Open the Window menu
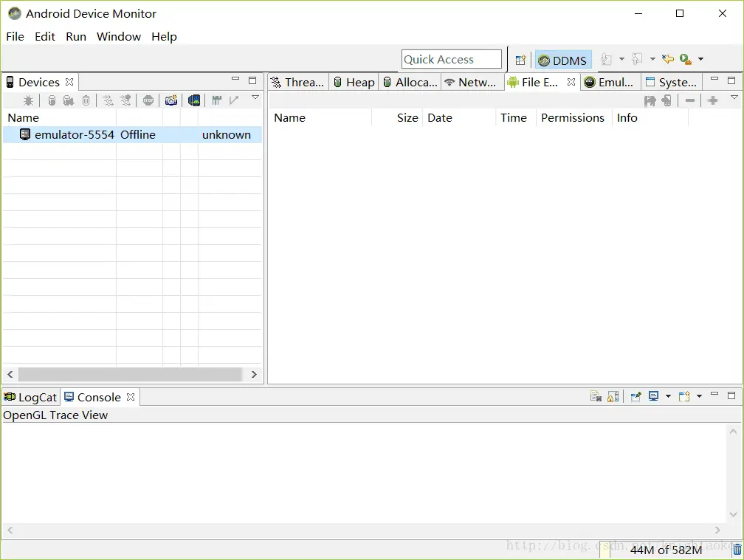The height and width of the screenshot is (560, 744). [x=119, y=36]
